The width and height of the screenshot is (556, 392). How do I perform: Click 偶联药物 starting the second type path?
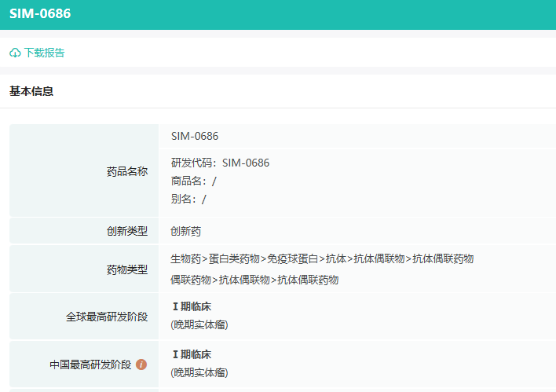point(191,280)
